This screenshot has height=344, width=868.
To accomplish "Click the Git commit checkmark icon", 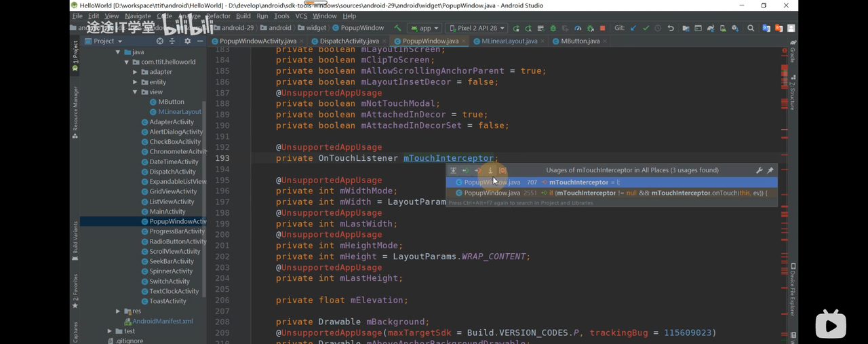I will (x=646, y=28).
